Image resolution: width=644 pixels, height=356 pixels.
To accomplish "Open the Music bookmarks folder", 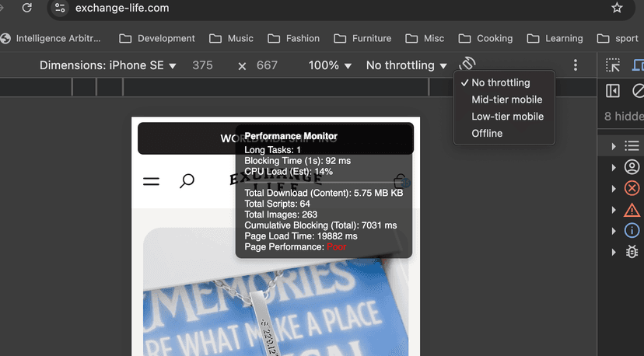I will pos(231,38).
